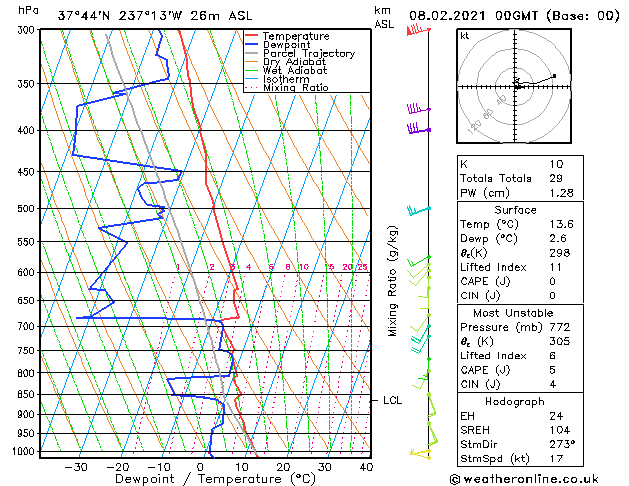Select the blue Dewpoint legend line
The width and height of the screenshot is (629, 486).
click(252, 45)
